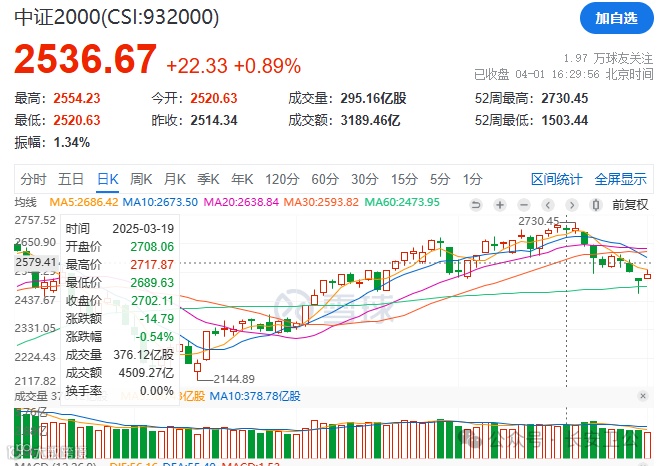Click the change value +22.33
Screen dimensions: 660x466
[197, 66]
